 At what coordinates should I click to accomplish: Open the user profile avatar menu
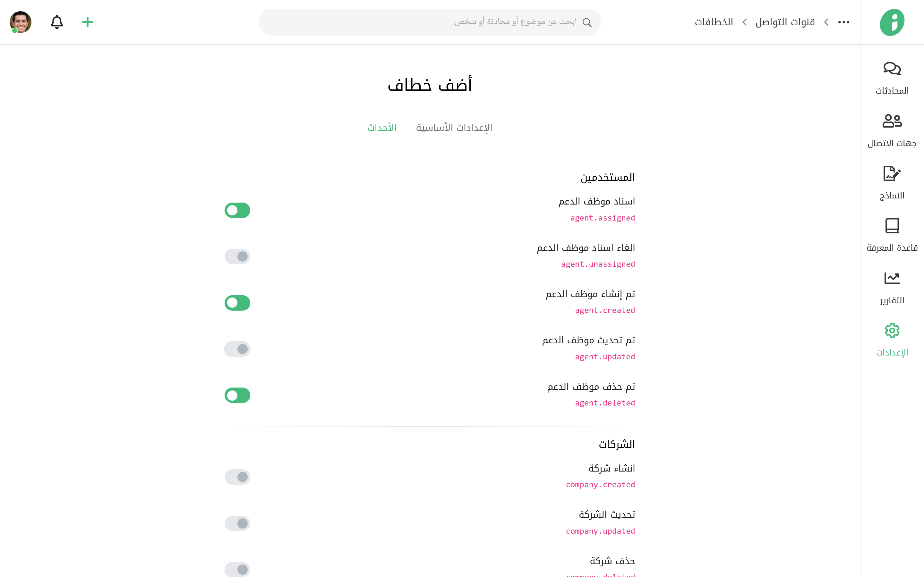point(21,22)
